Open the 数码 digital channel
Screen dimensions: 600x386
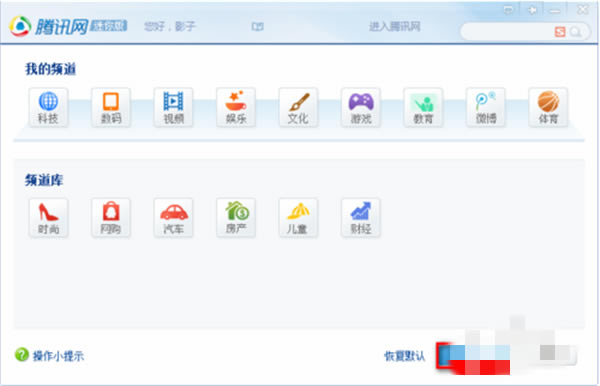tap(111, 107)
